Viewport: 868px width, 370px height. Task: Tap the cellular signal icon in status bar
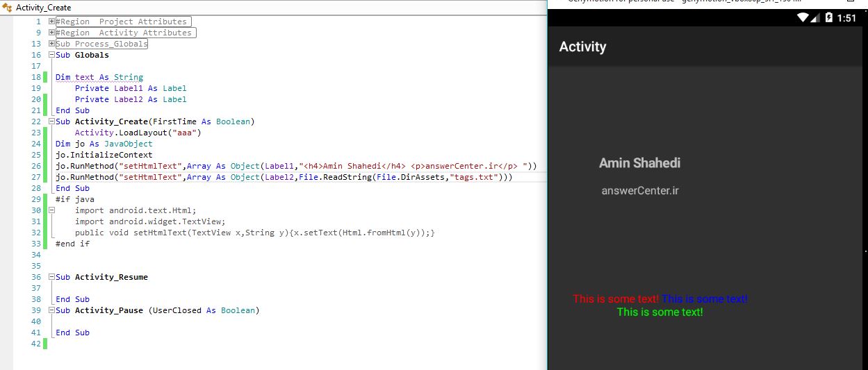pyautogui.click(x=815, y=18)
